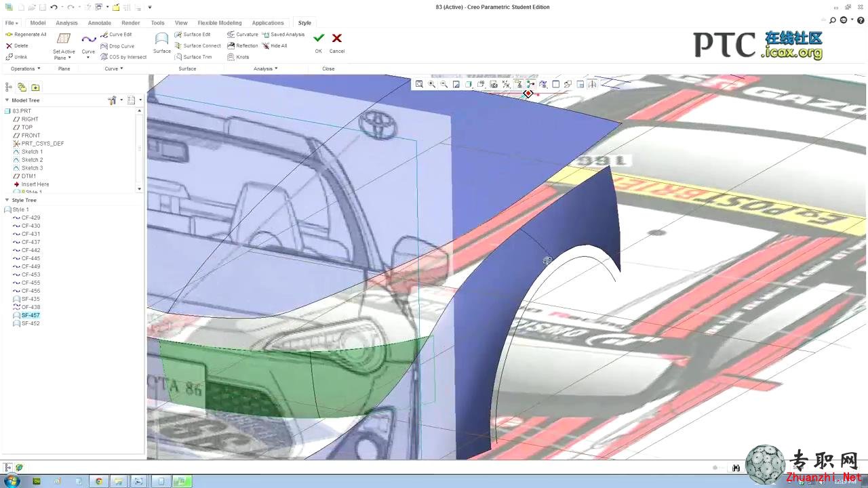The image size is (868, 488).
Task: Click the Zoom Out icon
Action: (x=443, y=84)
